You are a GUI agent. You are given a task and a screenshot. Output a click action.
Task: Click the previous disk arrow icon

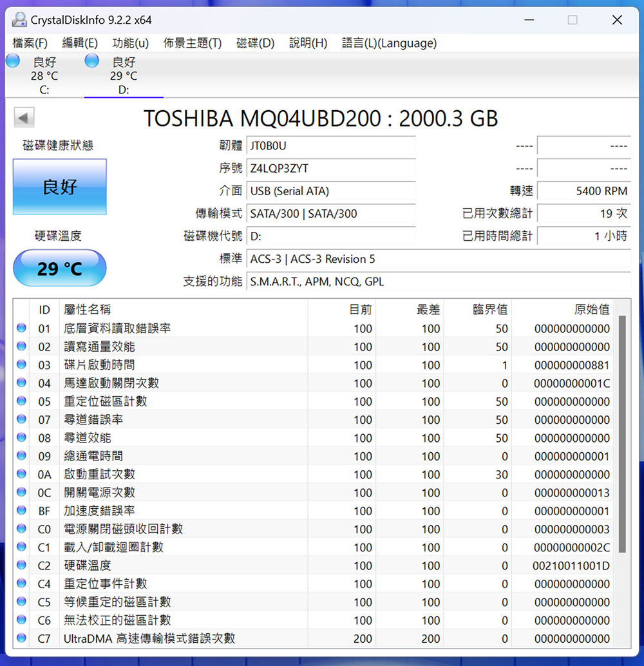24,119
